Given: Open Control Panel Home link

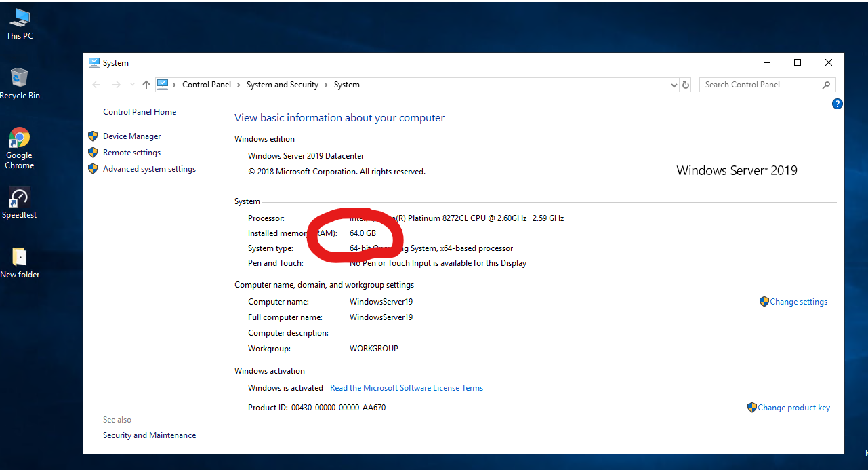Looking at the screenshot, I should pos(140,112).
